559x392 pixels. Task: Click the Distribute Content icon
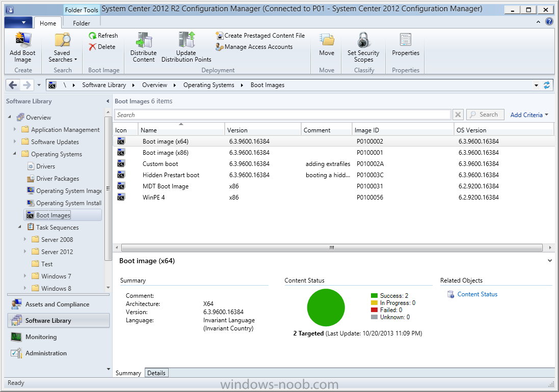144,40
